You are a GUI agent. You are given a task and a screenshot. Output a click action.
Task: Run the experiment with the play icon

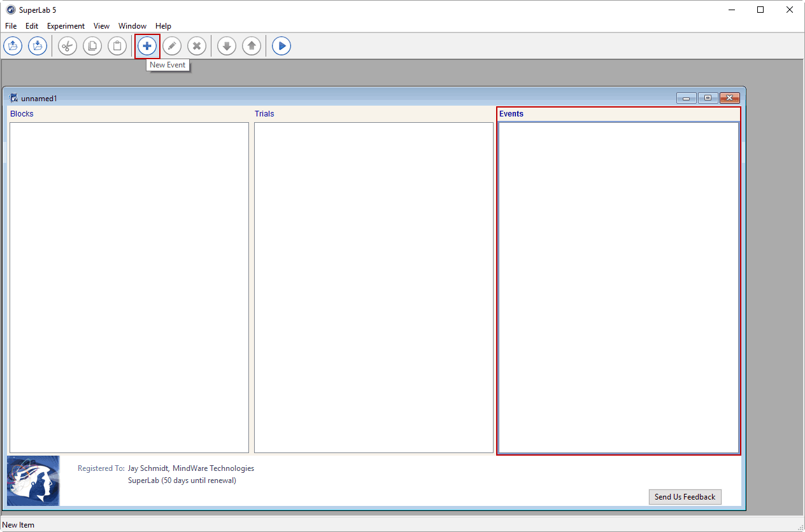tap(281, 46)
